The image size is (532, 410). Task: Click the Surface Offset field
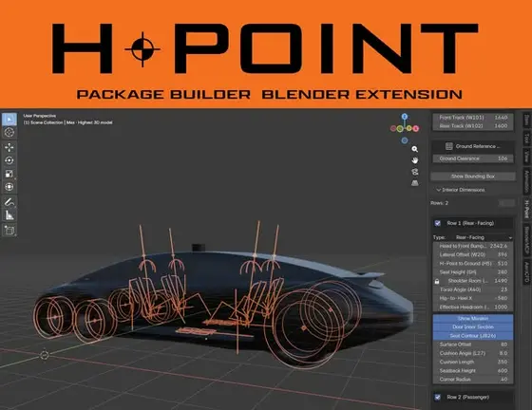(x=473, y=345)
